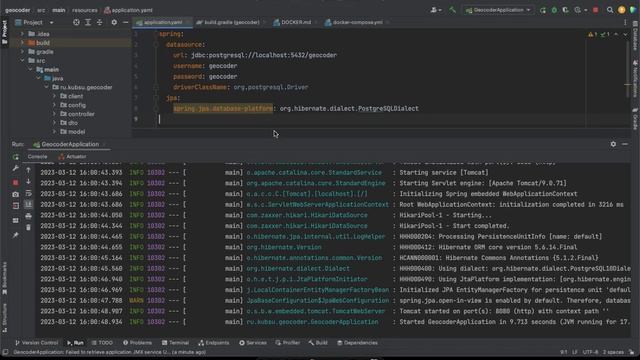Viewport: 640px width, 360px height.
Task: Open the Version Control tool window
Action: pos(36,343)
